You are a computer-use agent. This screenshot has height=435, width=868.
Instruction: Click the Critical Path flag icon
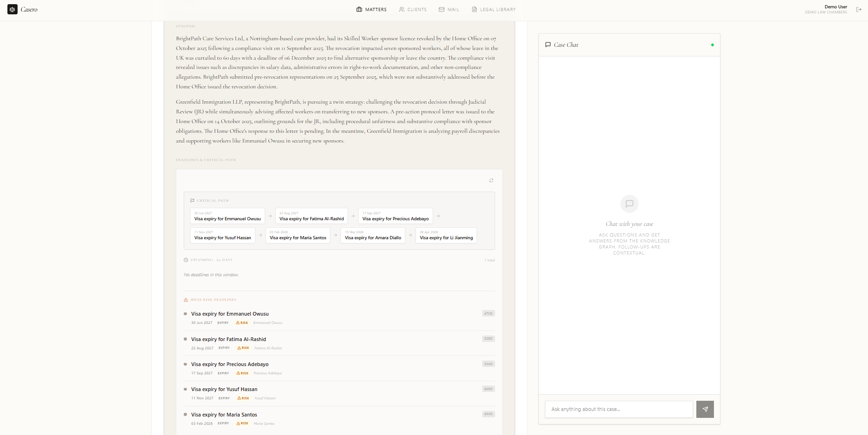pos(192,200)
